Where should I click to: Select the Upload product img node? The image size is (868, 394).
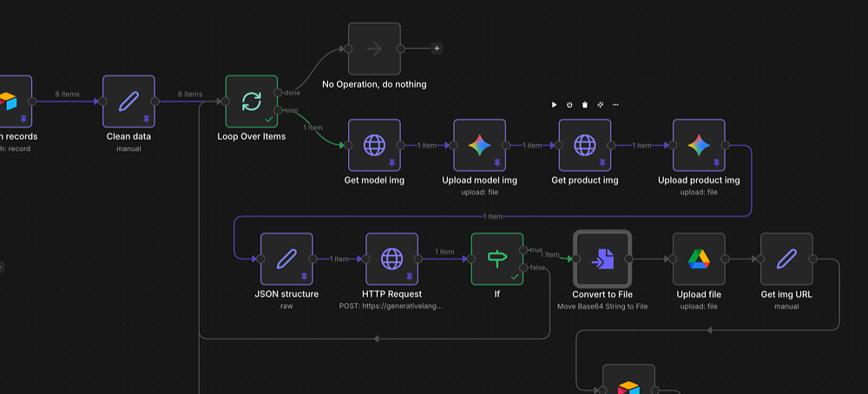click(x=699, y=145)
